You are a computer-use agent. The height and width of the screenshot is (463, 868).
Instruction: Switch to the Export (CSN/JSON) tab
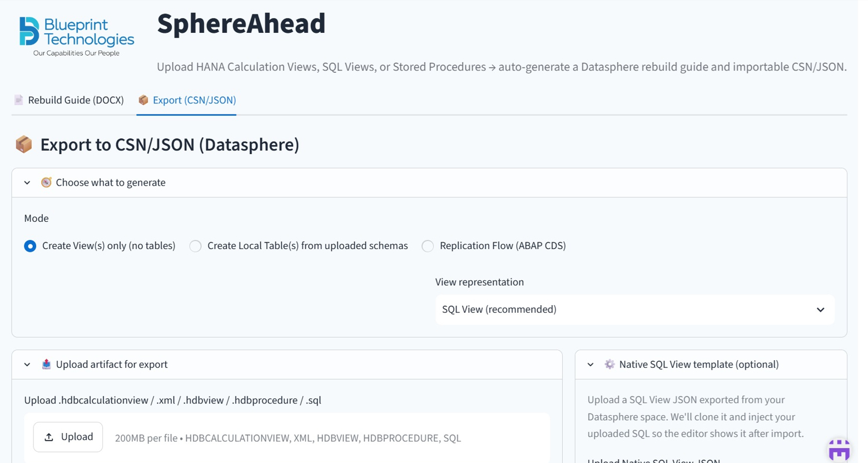(x=187, y=100)
